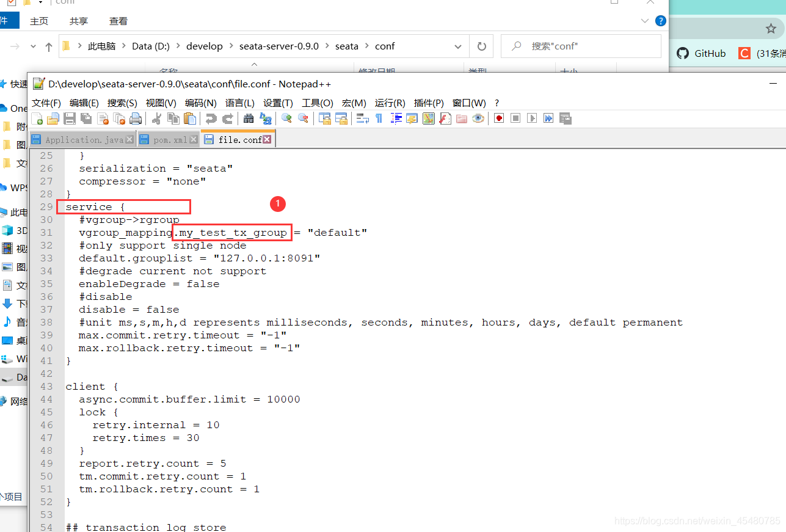Toggle show all characters pilcrow icon
This screenshot has width=786, height=532.
pos(379,118)
